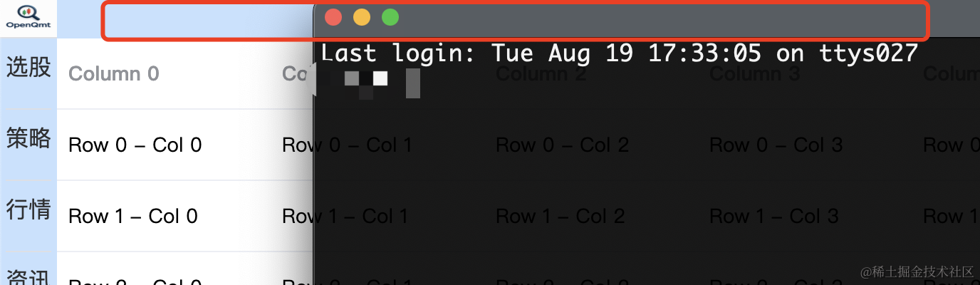This screenshot has width=980, height=285.
Task: Click the light blue app title bar
Action: click(x=185, y=19)
